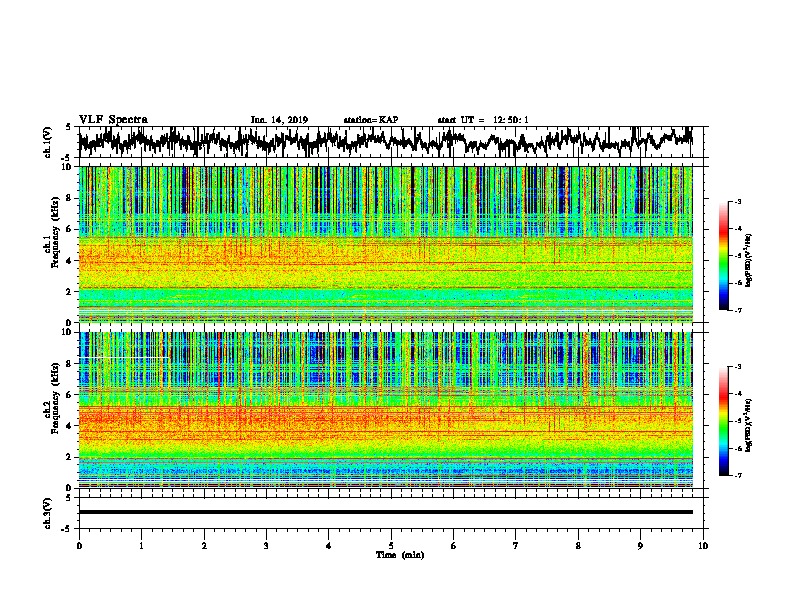Select the date text "Jan. 14, 2019"
The height and width of the screenshot is (612, 792).
[279, 120]
